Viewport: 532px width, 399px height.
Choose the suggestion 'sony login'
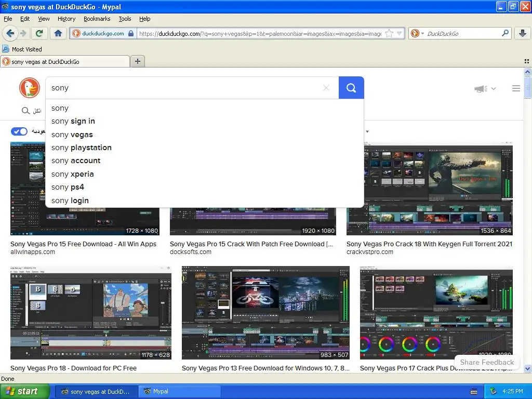click(x=205, y=201)
